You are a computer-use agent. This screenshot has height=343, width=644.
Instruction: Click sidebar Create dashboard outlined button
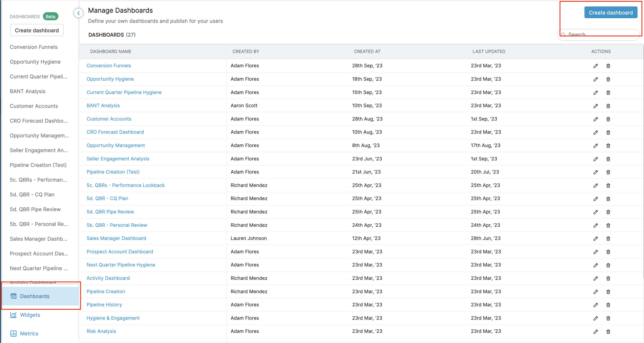[37, 30]
